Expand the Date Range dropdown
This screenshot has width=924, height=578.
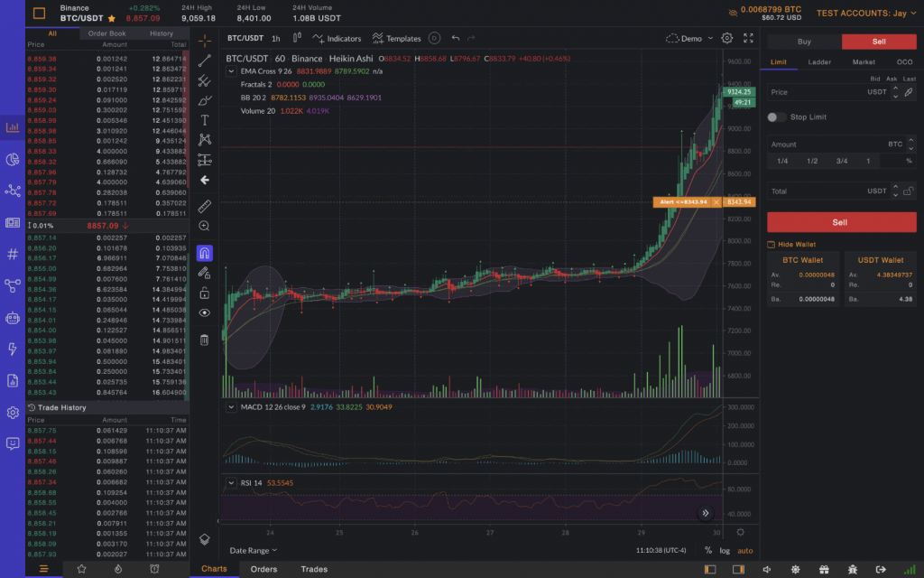pyautogui.click(x=253, y=550)
